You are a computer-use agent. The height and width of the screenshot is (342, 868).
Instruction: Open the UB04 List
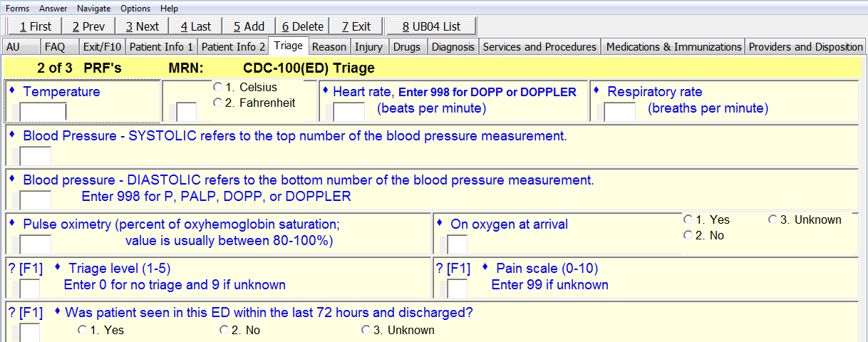[x=431, y=26]
